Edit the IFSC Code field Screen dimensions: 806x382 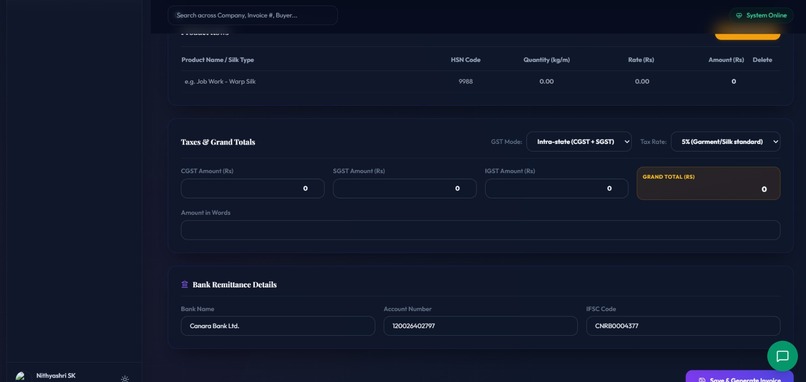coord(683,326)
